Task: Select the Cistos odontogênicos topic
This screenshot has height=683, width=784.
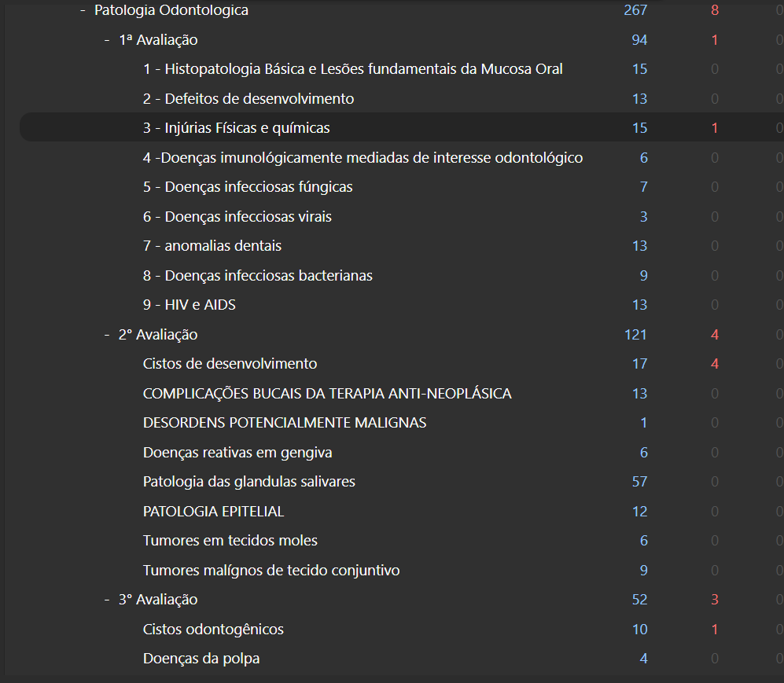Action: pos(212,629)
